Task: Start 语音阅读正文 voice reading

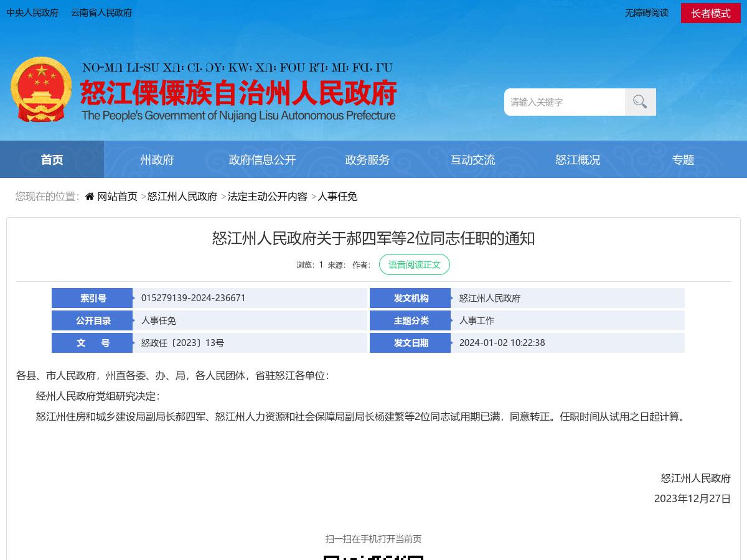Action: (414, 264)
